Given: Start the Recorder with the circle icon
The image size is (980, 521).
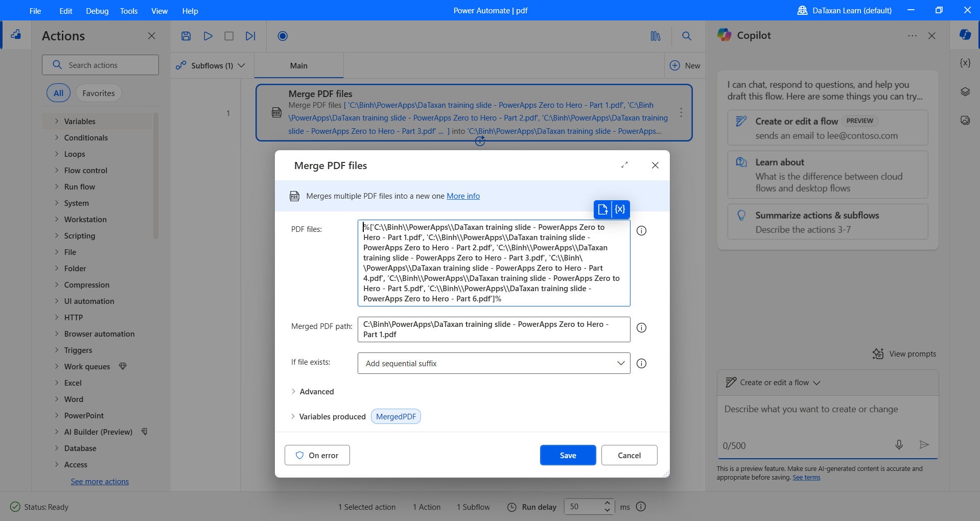Looking at the screenshot, I should coord(283,36).
